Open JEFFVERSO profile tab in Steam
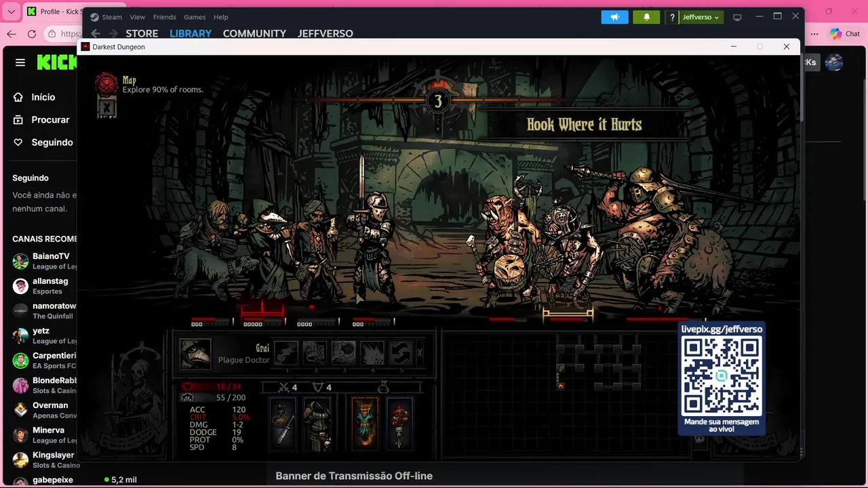The image size is (868, 488). pyautogui.click(x=325, y=33)
